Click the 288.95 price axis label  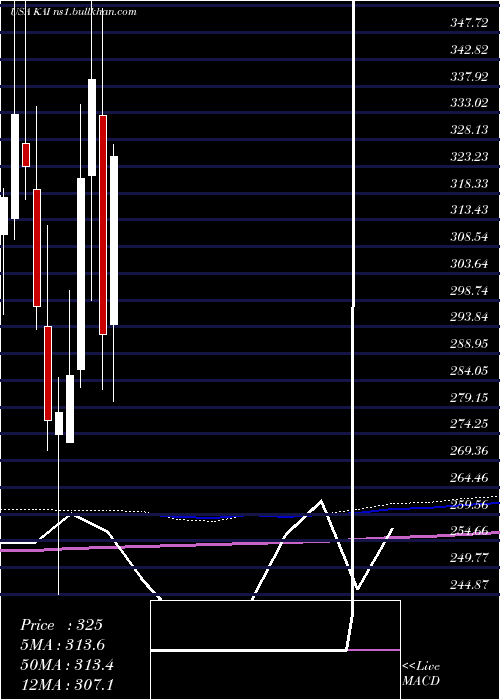[x=469, y=344]
